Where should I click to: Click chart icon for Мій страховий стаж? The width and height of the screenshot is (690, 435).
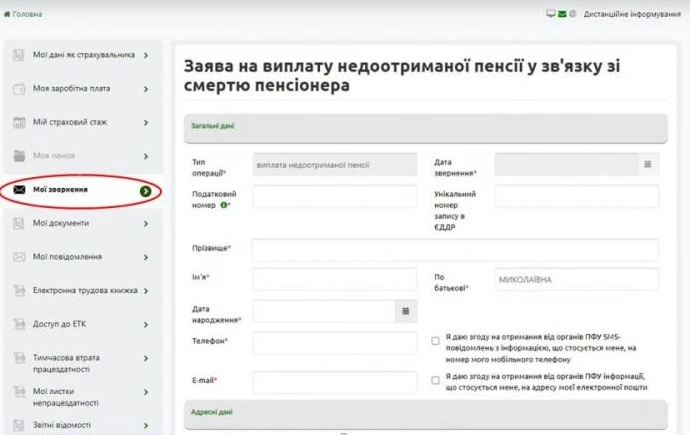point(19,122)
